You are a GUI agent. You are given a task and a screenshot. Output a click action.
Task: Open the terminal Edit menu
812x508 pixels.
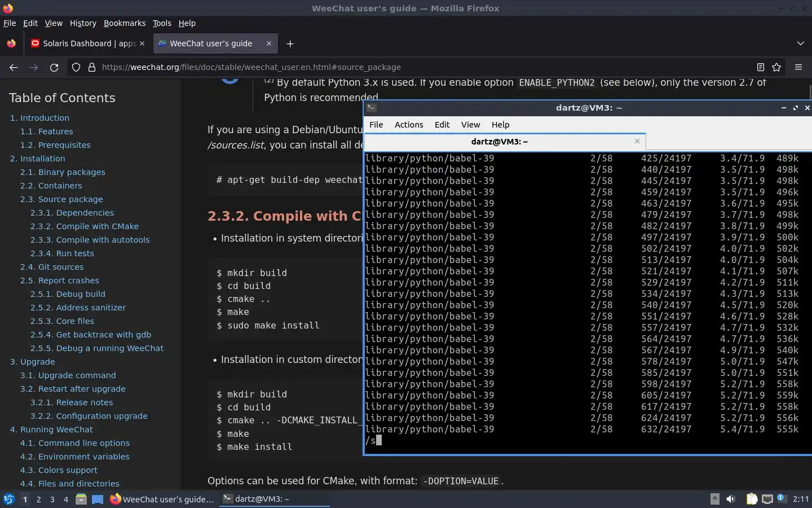(442, 125)
